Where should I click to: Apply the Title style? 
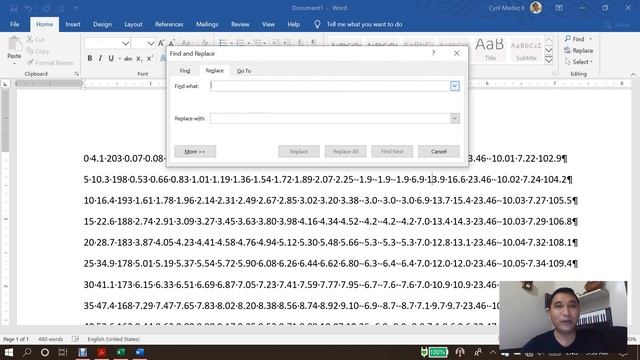(x=489, y=49)
